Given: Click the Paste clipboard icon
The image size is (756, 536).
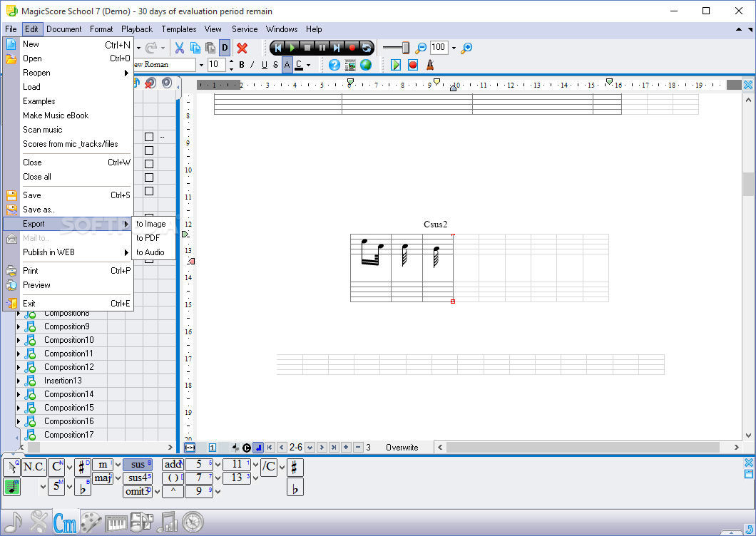Looking at the screenshot, I should pyautogui.click(x=210, y=48).
